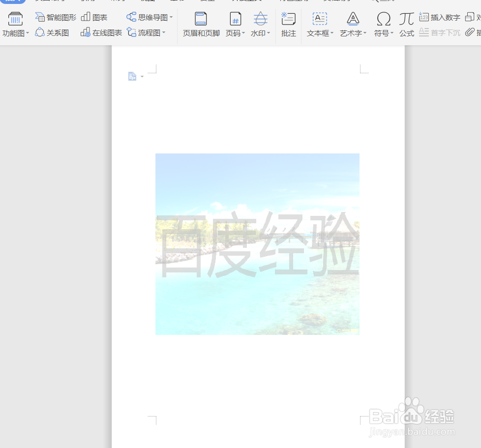The height and width of the screenshot is (448, 481).
Task: Click 插入数字 insert number
Action: (x=440, y=18)
